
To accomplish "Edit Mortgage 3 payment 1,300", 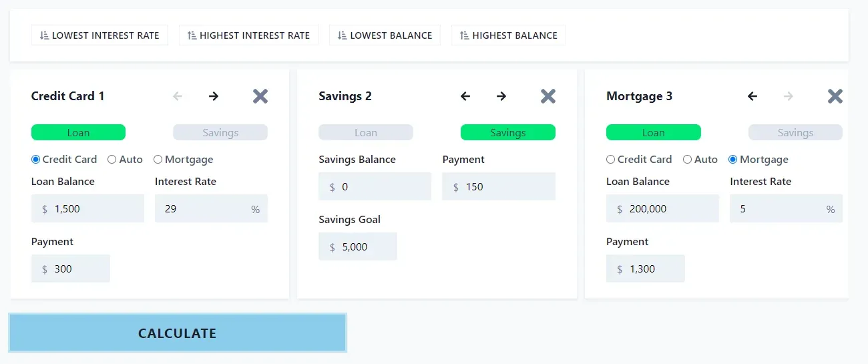I will [646, 268].
